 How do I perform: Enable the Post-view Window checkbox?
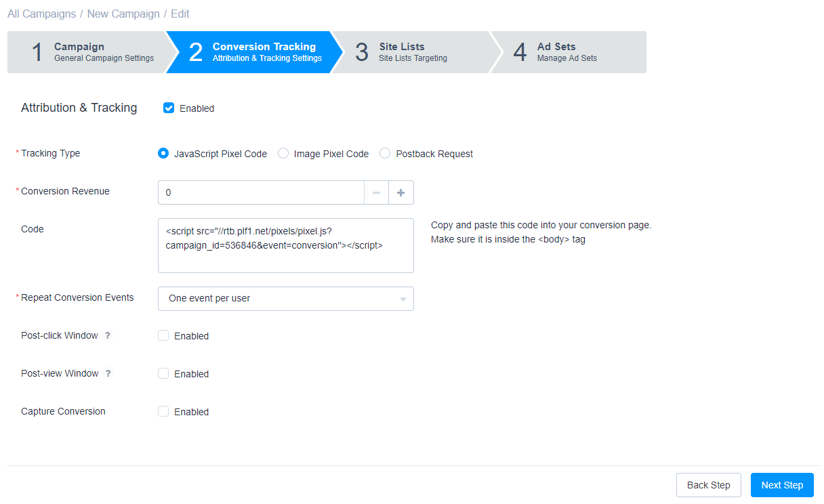[x=163, y=373]
